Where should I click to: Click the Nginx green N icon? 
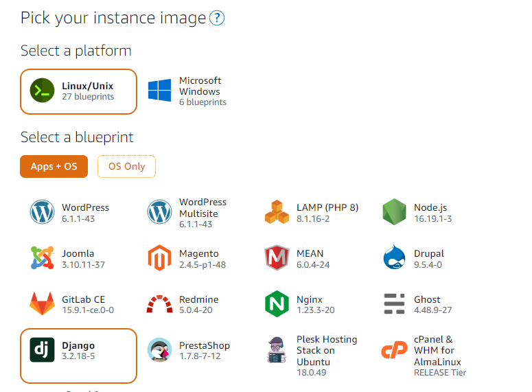click(x=277, y=303)
